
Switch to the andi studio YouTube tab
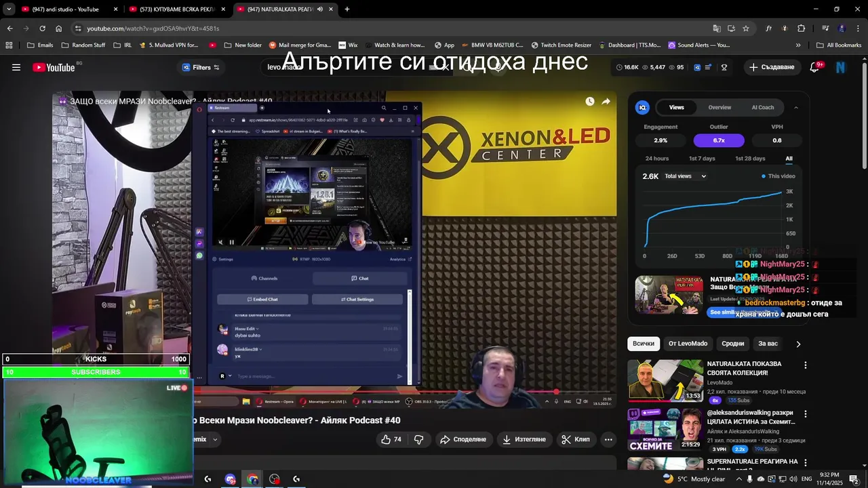pyautogui.click(x=68, y=9)
